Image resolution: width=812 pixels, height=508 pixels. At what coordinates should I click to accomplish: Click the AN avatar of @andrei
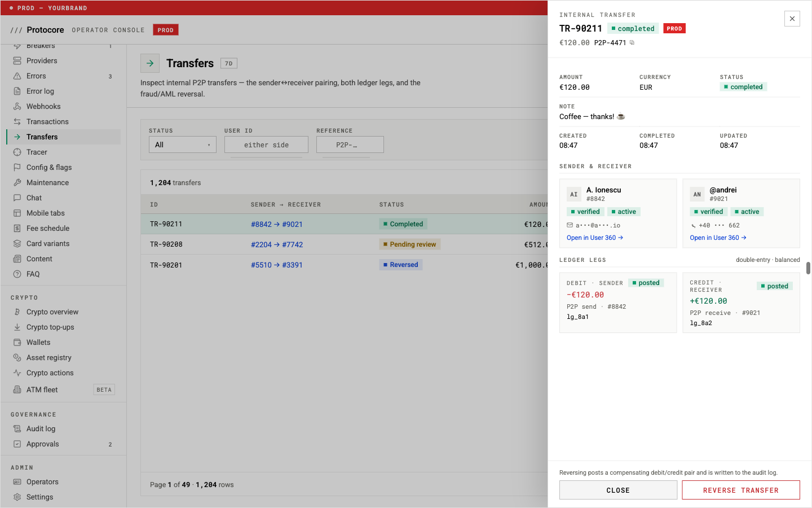pyautogui.click(x=698, y=195)
